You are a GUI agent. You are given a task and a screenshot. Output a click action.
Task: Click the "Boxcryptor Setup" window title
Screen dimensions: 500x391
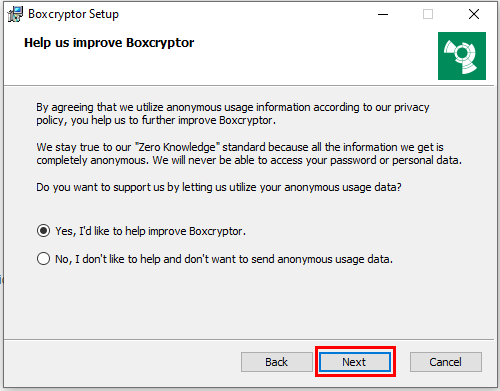pos(73,14)
